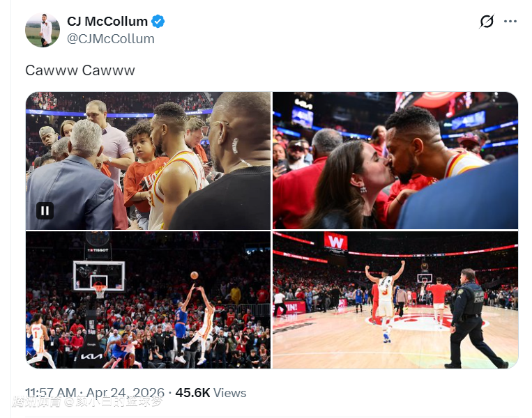Pause the animated top-left photo
Image resolution: width=532 pixels, height=418 pixels.
pos(45,210)
